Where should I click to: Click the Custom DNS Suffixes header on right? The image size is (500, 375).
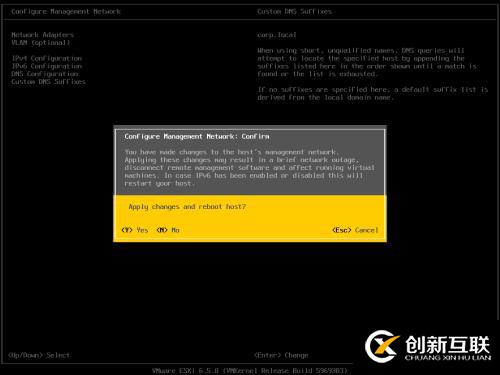[x=294, y=12]
